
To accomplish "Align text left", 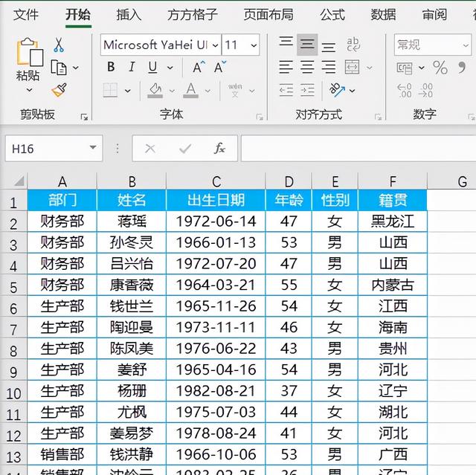I will 286,67.
